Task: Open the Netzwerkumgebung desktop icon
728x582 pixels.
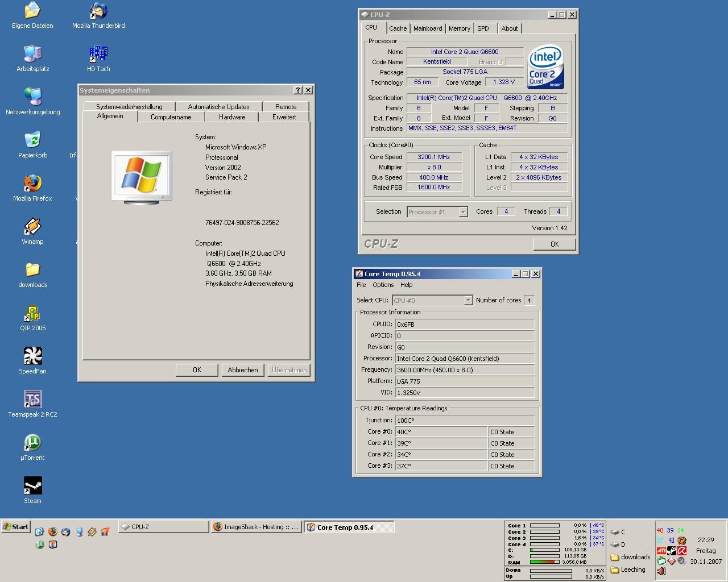Action: coord(32,102)
